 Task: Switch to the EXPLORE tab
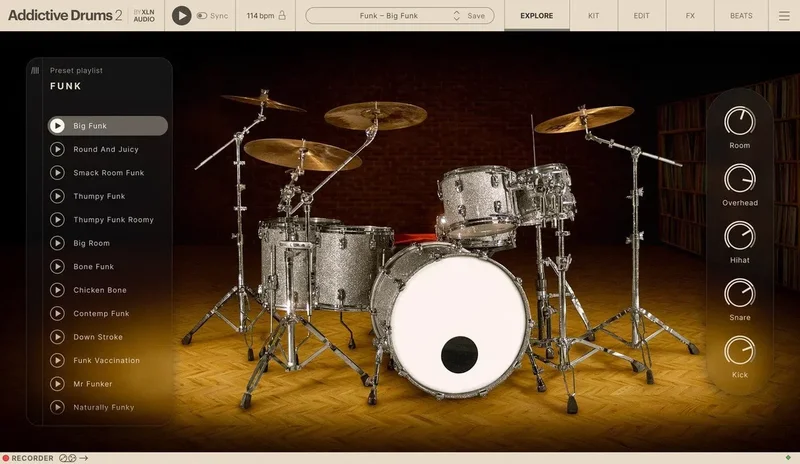(536, 16)
